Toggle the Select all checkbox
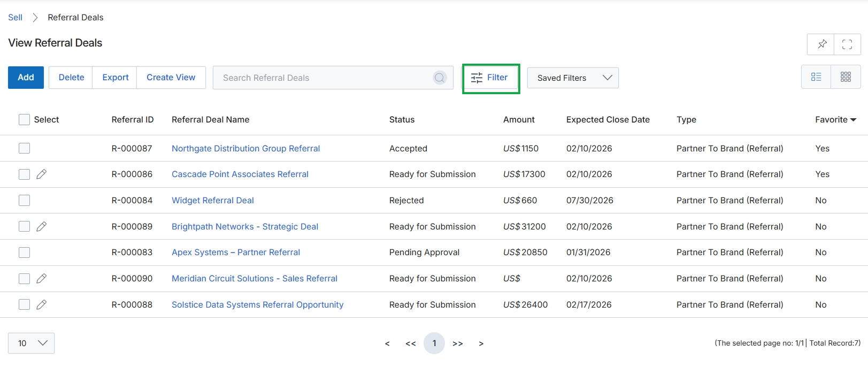Viewport: 868px width, 367px height. (x=24, y=119)
